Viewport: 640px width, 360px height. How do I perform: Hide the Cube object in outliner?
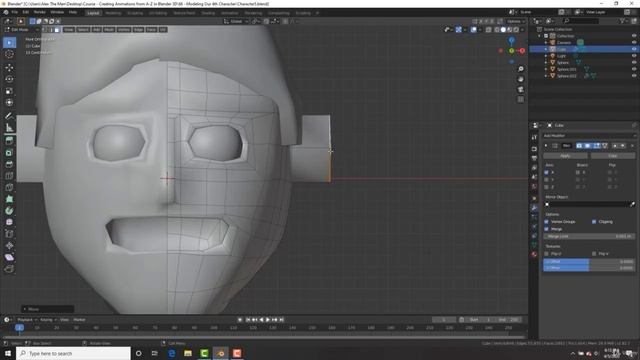634,49
